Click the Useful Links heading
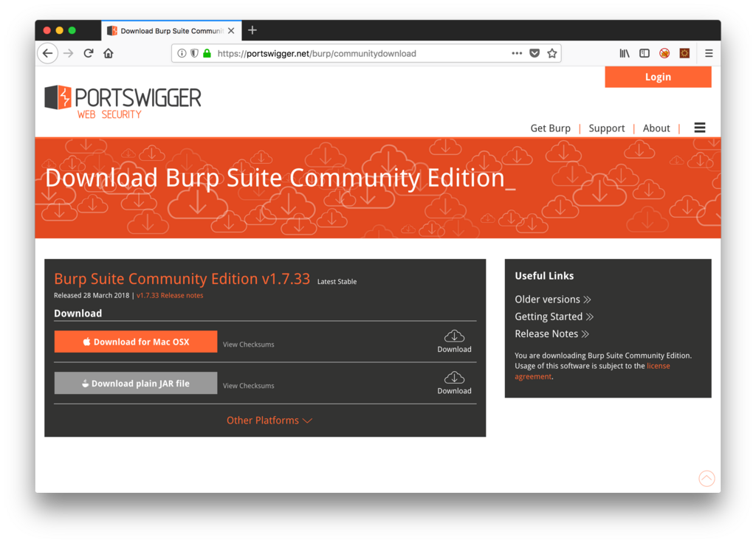Screen dimensions: 756x543 (544, 276)
